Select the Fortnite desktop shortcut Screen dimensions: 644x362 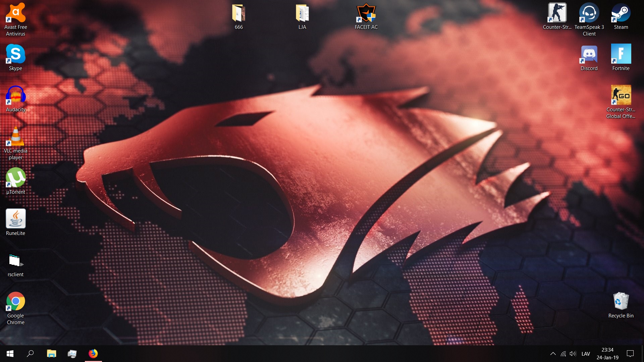(621, 57)
